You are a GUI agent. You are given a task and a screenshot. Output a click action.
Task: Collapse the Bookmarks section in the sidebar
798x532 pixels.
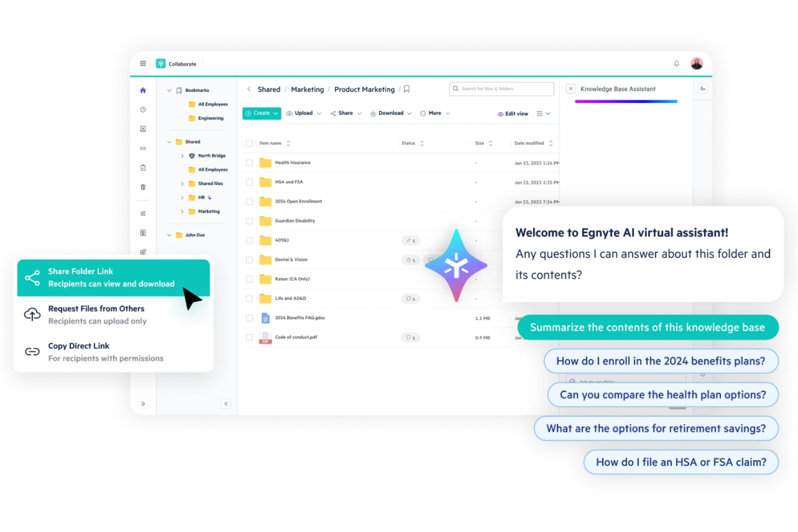click(169, 90)
